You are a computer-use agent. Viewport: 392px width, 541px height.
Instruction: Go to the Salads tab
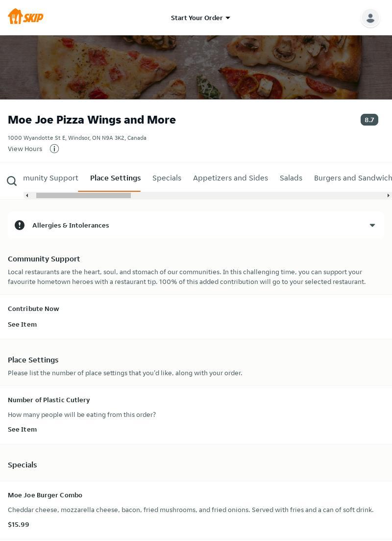click(291, 178)
